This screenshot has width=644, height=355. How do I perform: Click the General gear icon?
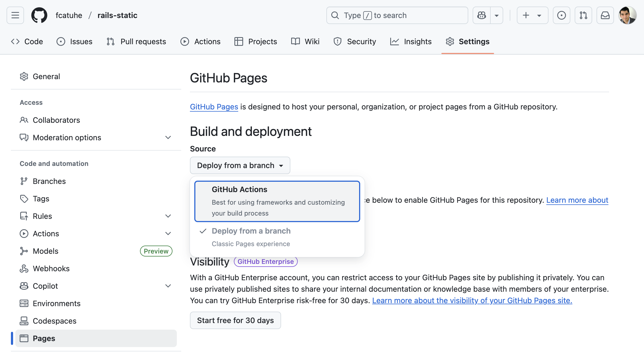24,76
